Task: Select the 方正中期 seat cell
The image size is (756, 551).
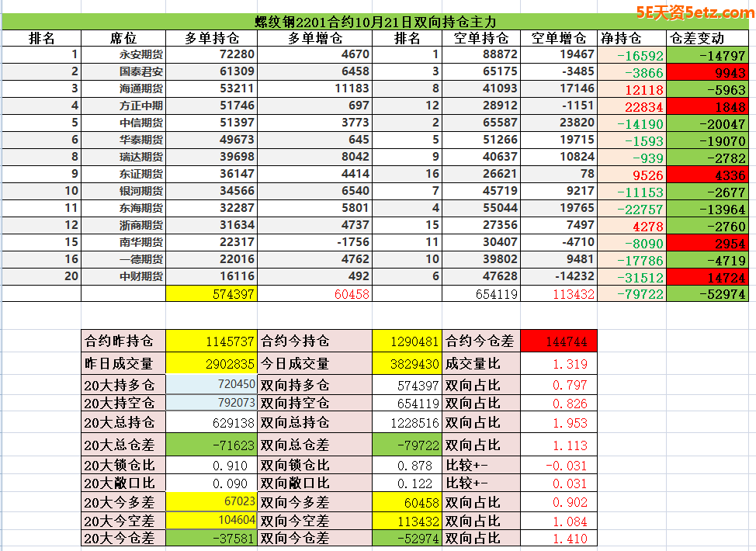Action: pyautogui.click(x=123, y=106)
